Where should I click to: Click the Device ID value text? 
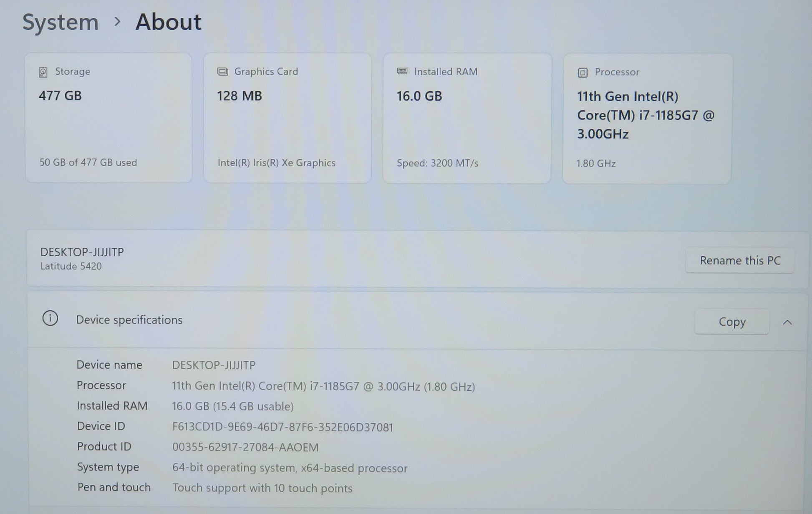click(x=282, y=427)
